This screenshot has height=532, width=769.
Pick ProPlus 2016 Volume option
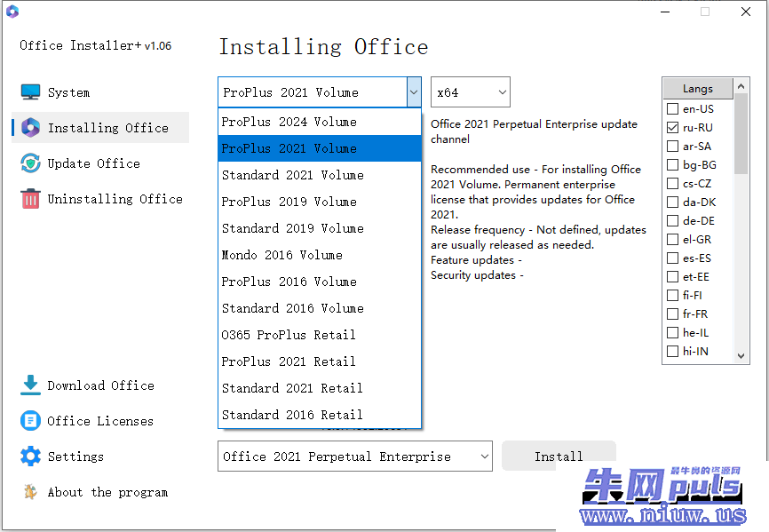tap(320, 282)
